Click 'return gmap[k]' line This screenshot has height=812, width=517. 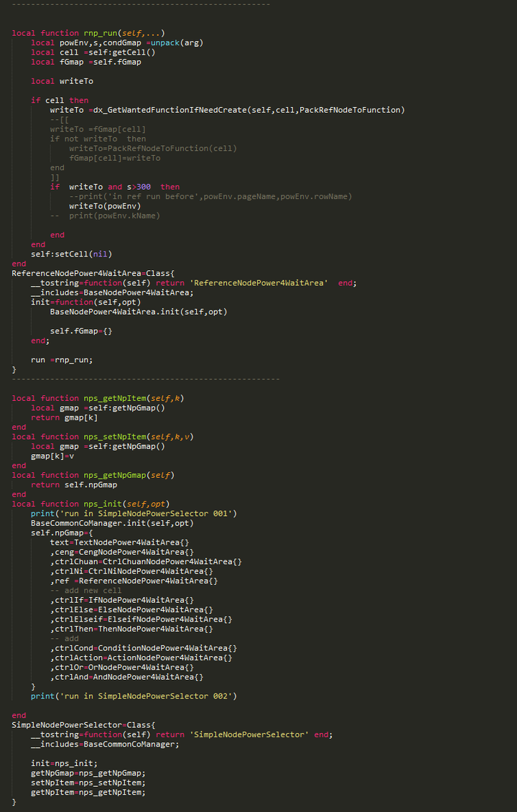tap(64, 417)
